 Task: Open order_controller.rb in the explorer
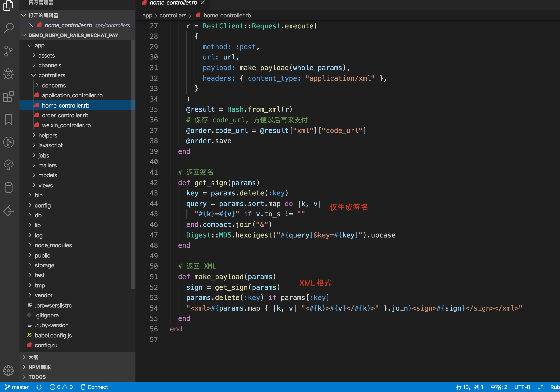click(x=65, y=115)
